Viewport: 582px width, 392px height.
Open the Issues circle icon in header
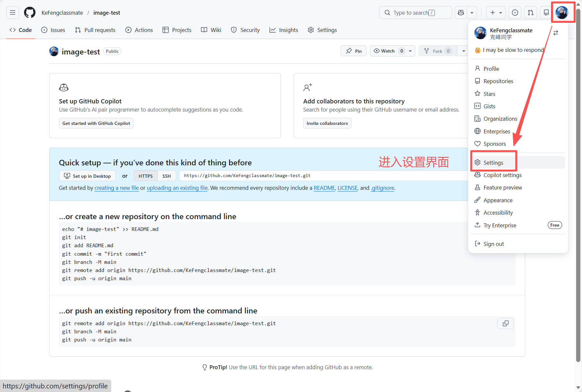515,13
